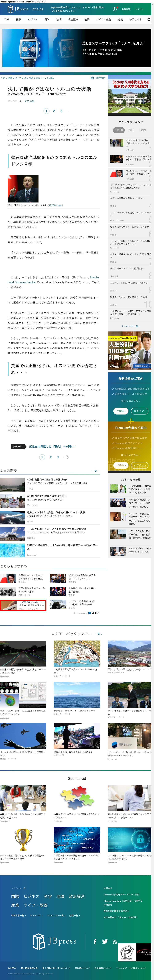Click the TOP breadcrumb link

pos(3,78)
